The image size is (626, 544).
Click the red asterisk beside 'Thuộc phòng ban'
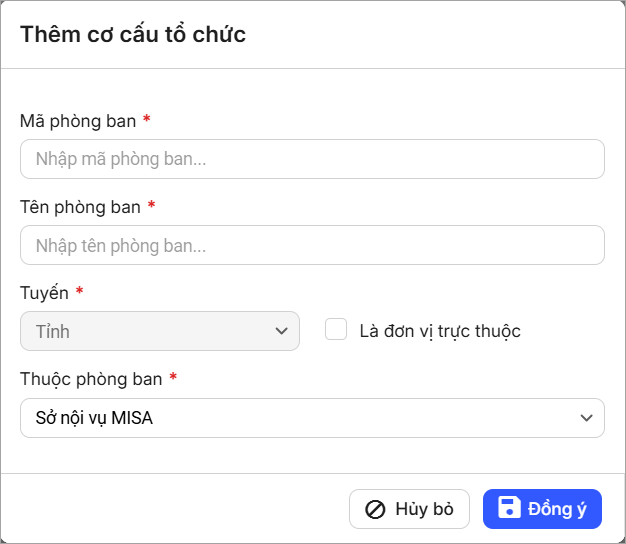point(173,378)
